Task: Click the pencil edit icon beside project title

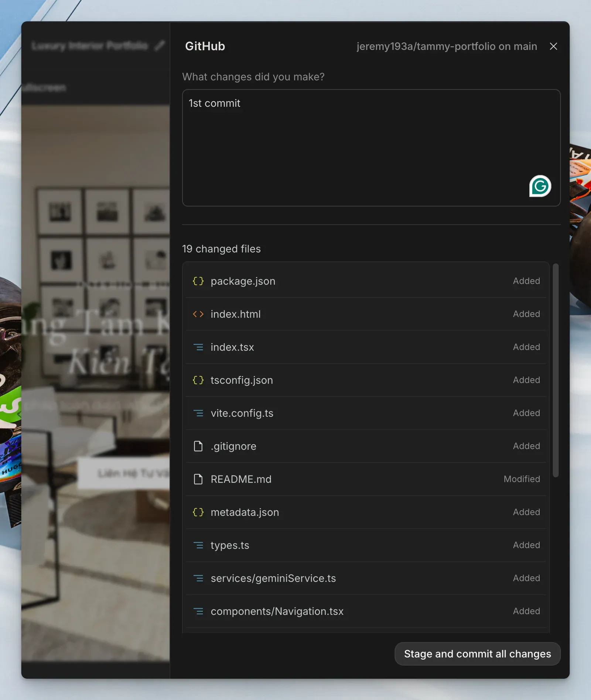Action: click(x=160, y=46)
